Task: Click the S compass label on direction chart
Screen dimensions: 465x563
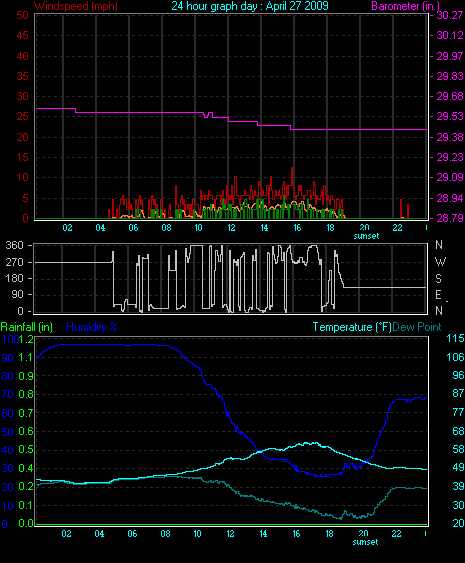Action: 438,279
